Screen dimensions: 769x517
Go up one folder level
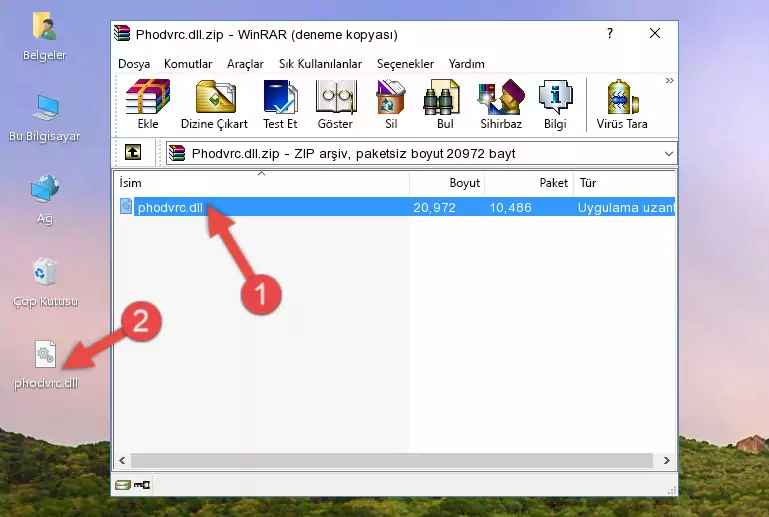(133, 153)
